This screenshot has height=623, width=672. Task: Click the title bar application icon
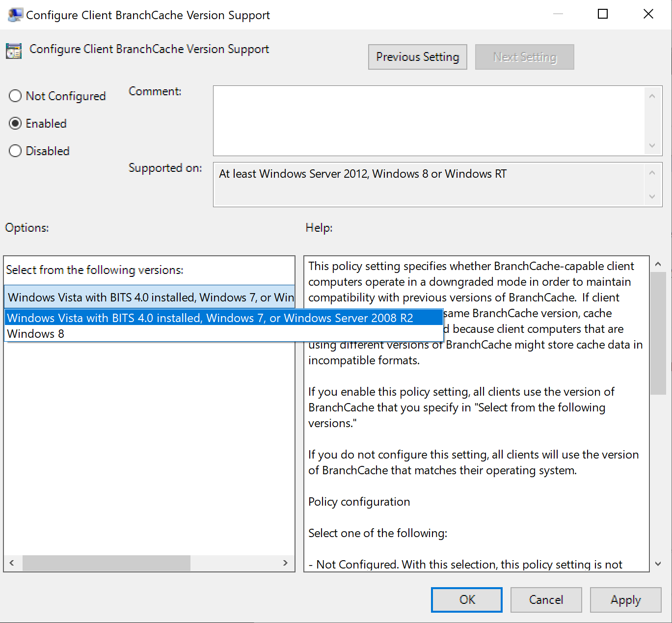15,15
